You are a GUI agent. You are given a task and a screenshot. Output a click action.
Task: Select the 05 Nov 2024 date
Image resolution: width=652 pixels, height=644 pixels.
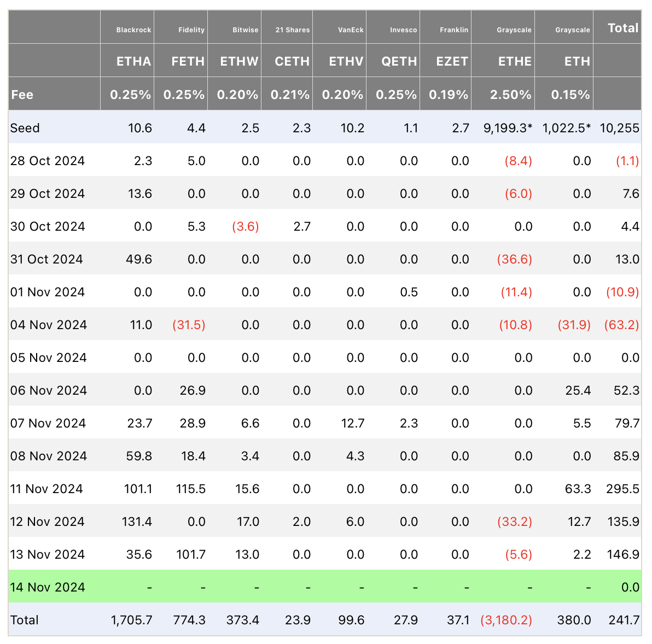[48, 358]
